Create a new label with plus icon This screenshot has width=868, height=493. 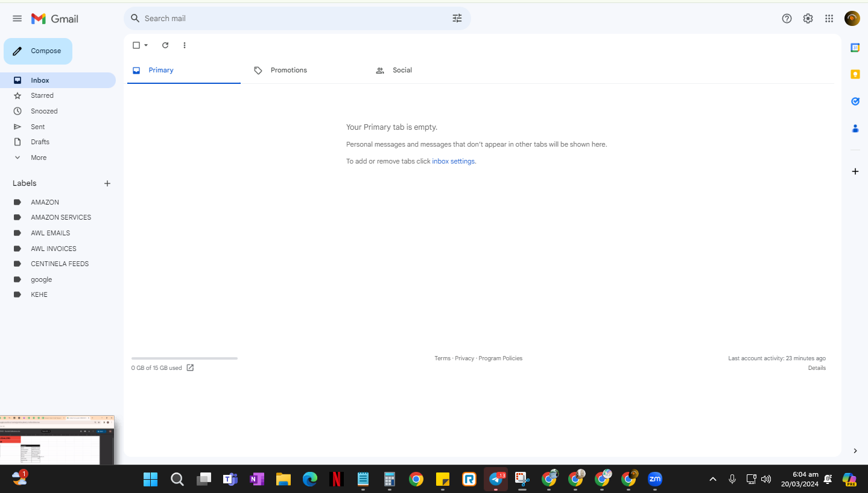tap(107, 183)
